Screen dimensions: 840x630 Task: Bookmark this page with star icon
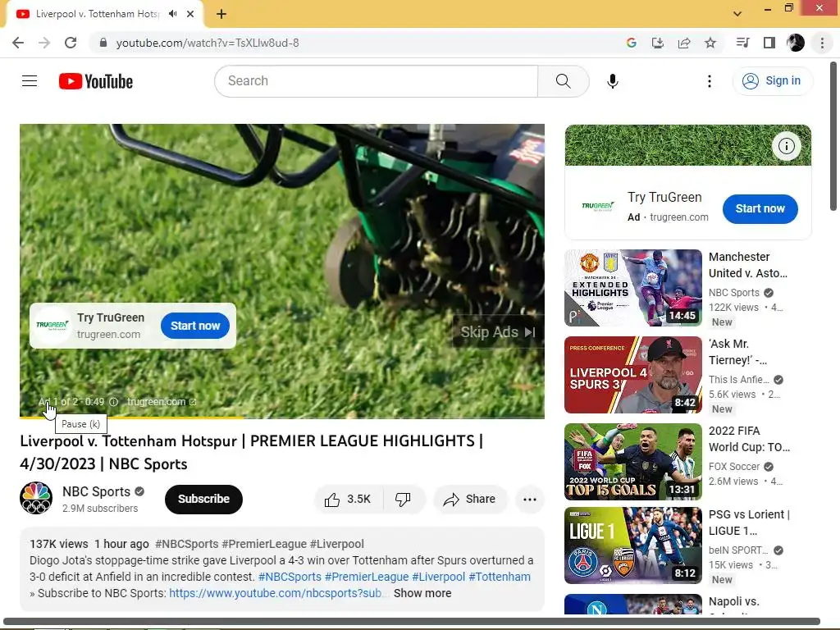(710, 43)
